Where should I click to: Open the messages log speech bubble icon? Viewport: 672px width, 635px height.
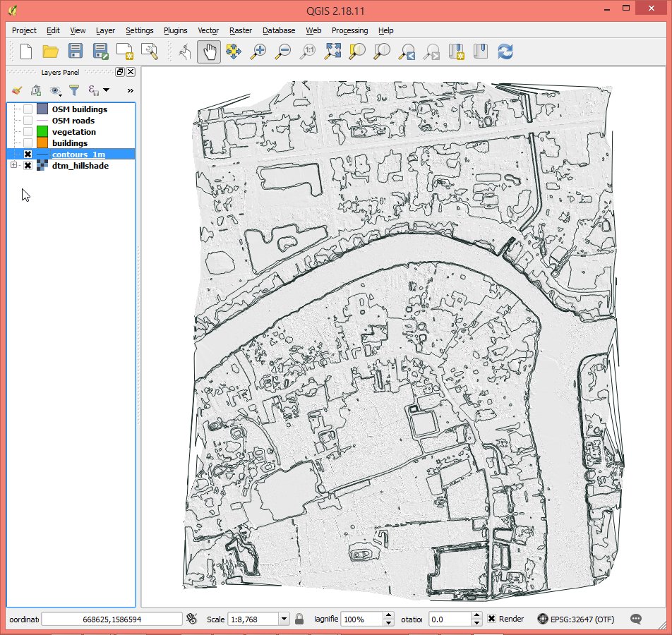coord(636,619)
